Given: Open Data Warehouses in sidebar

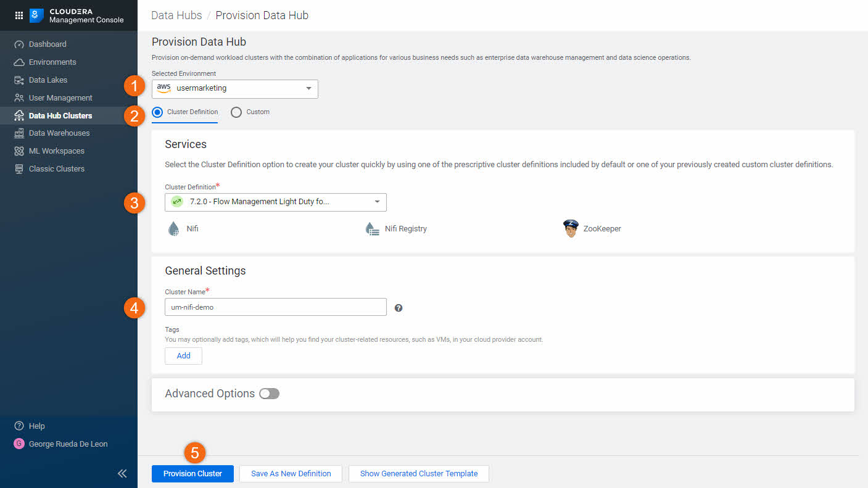Looking at the screenshot, I should (59, 133).
